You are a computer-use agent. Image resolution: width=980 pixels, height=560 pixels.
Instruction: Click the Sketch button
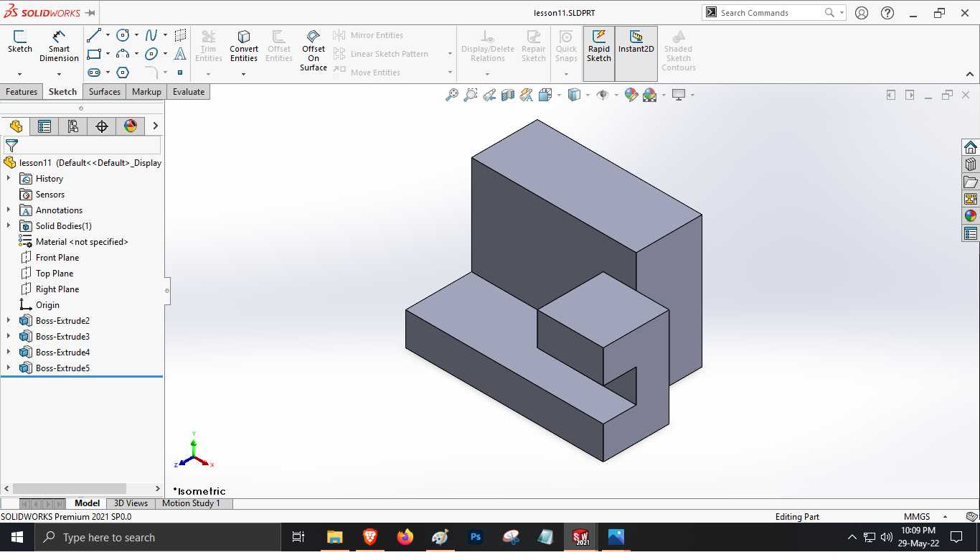[x=20, y=42]
